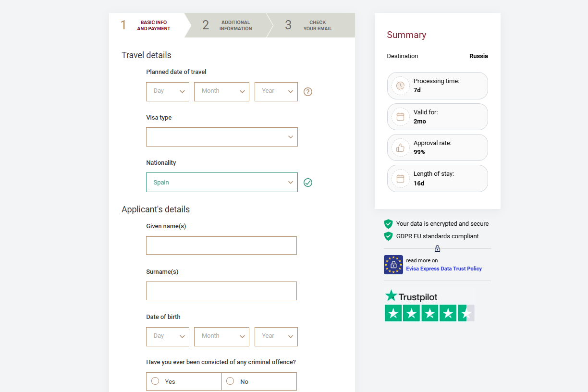Click the padlock icon above the trust policy
The width and height of the screenshot is (588, 392).
437,248
